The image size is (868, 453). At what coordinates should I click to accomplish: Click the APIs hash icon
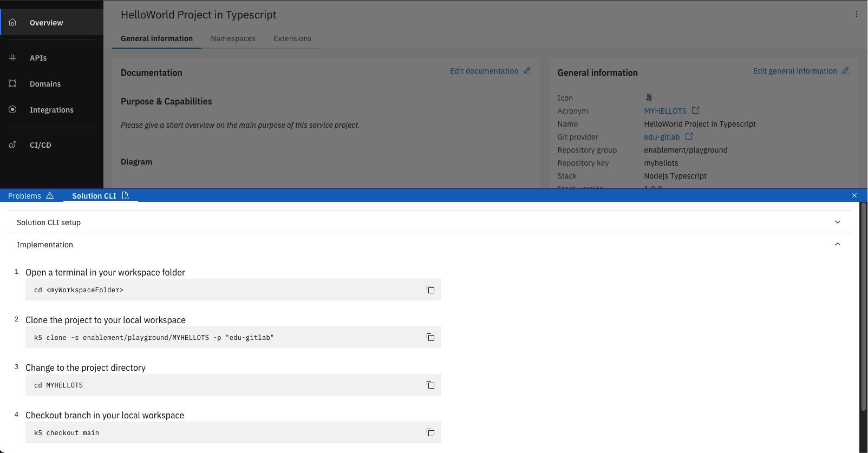tap(12, 57)
